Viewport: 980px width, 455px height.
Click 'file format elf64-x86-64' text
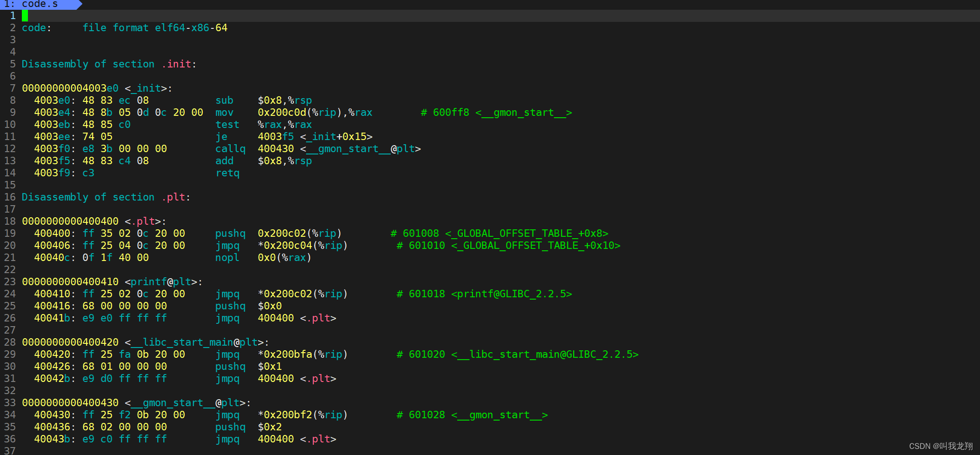coord(155,28)
